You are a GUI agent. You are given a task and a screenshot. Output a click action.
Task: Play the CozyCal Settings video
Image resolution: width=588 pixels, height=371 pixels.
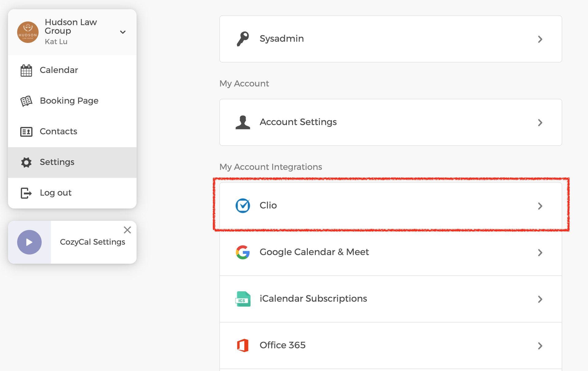pyautogui.click(x=29, y=242)
